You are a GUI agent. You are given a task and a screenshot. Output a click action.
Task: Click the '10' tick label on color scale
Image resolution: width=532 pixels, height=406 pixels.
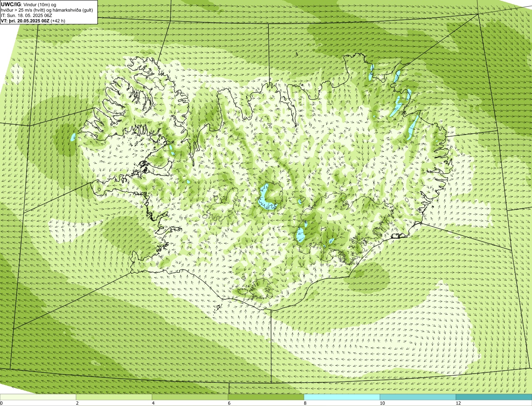(382, 403)
